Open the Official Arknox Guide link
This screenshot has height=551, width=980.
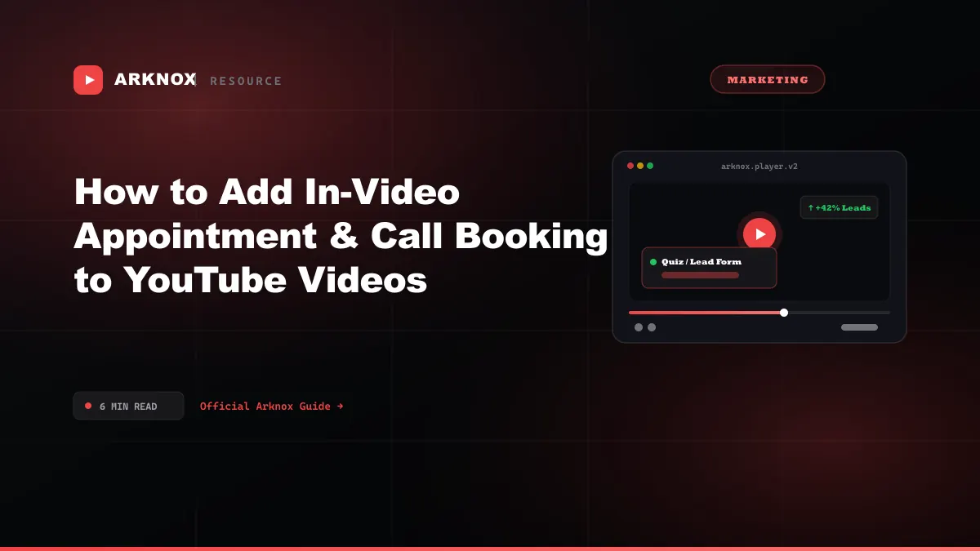pyautogui.click(x=271, y=406)
